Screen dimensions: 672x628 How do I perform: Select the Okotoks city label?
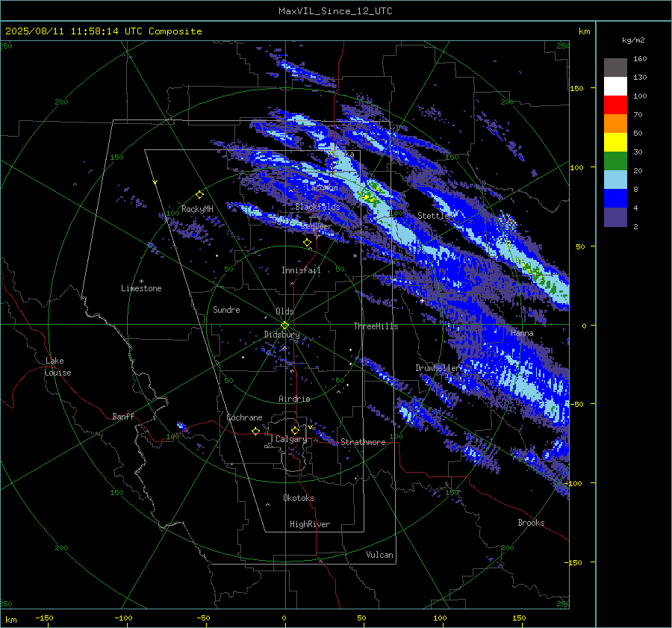[299, 498]
